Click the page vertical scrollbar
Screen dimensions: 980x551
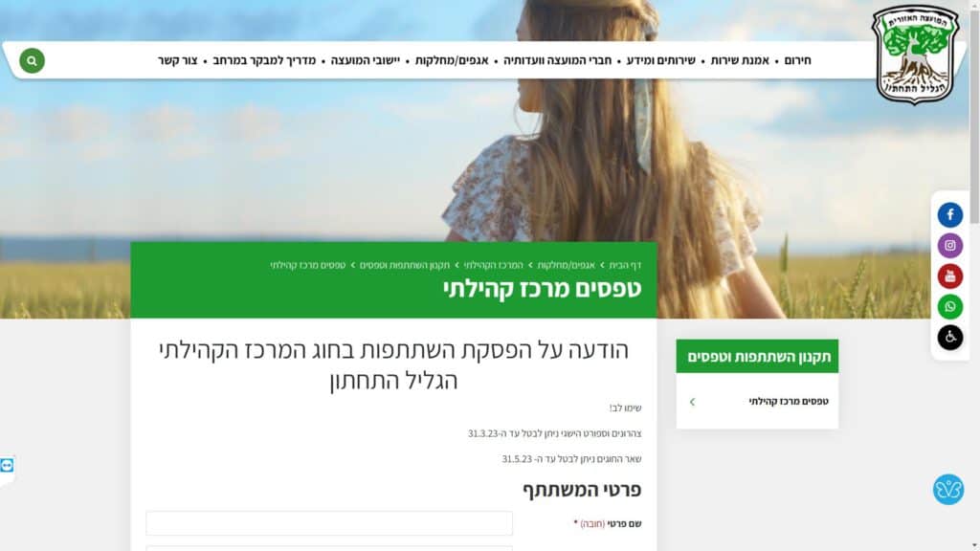[x=974, y=275]
